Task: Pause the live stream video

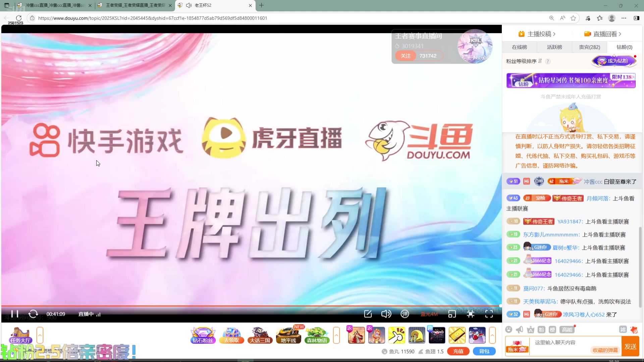Action: 14,314
